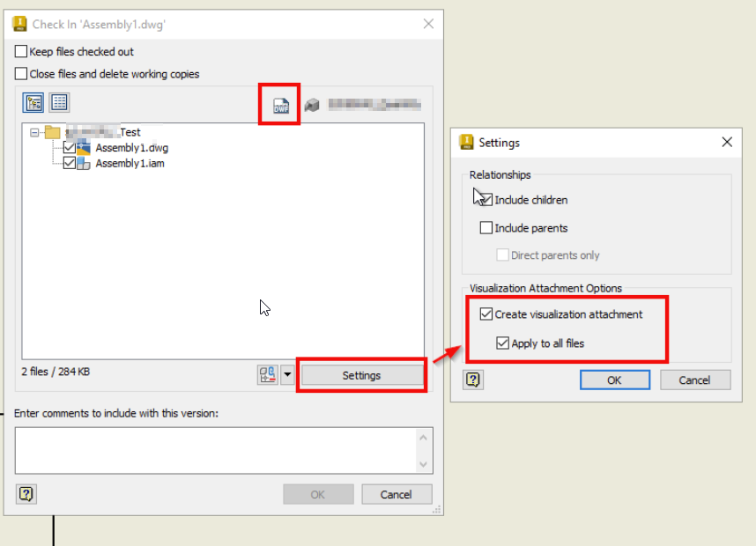Click the Check In dialog app icon
Screen dimensions: 756x546
19,24
